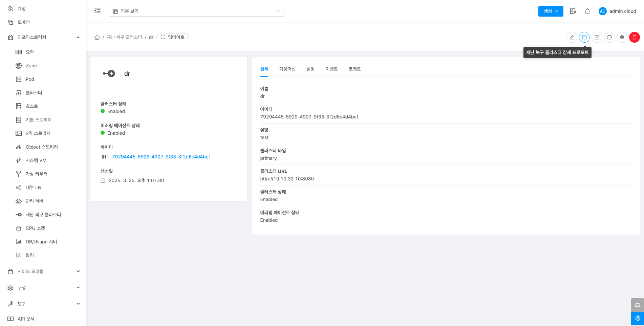644x326 pixels.
Task: Click the red trash delete icon
Action: [634, 37]
